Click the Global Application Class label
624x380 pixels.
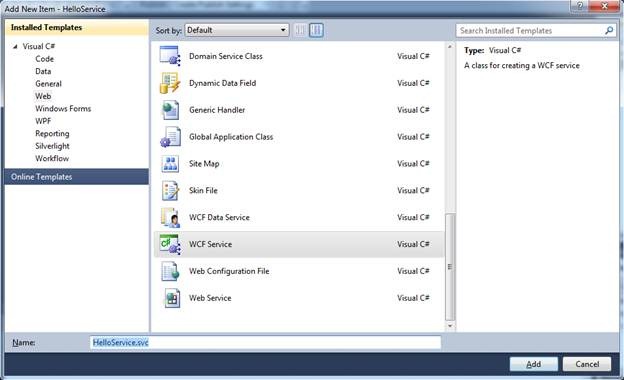231,137
